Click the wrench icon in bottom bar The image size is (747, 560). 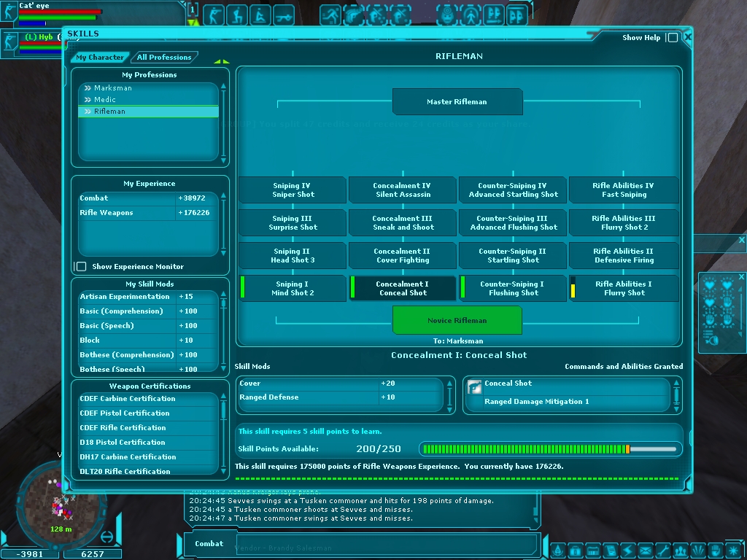tap(662, 551)
